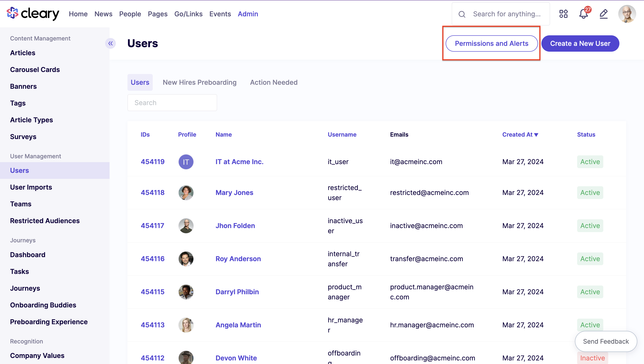Click the Cleary logo

(33, 13)
